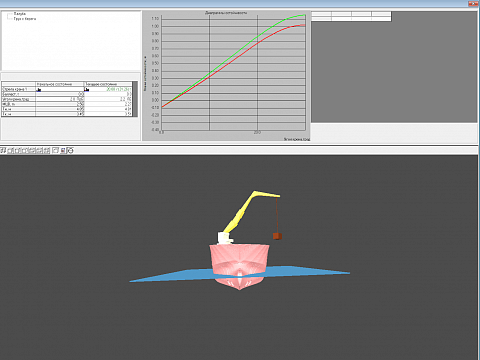Select the first item in the tree list
Viewport: 480px width, 360px height.
(19, 14)
